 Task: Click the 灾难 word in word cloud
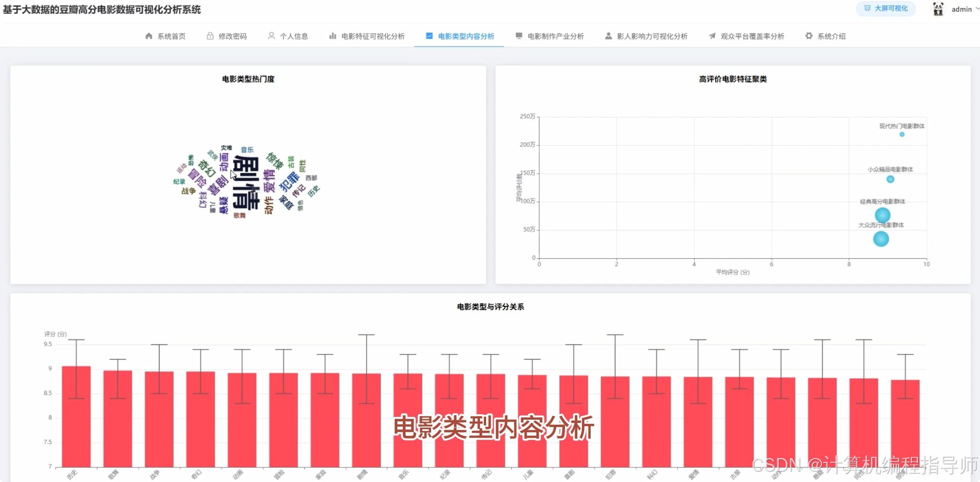click(x=226, y=148)
